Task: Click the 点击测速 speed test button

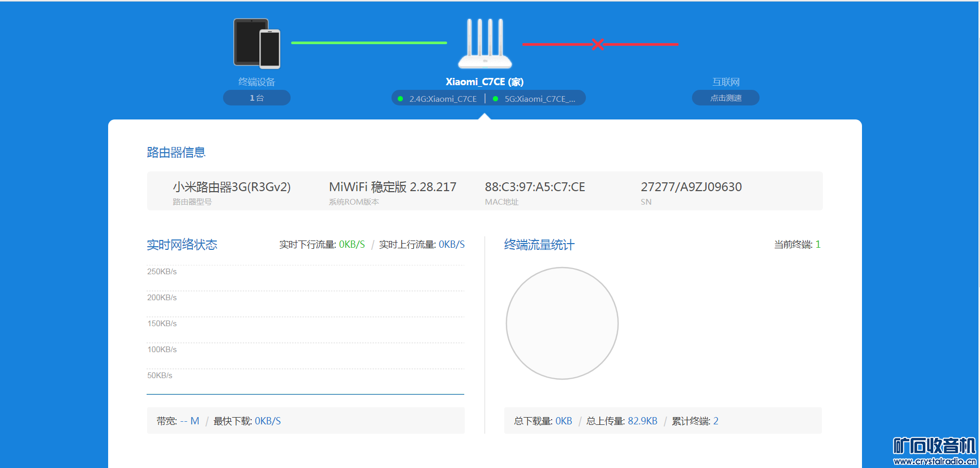Action: 726,98
